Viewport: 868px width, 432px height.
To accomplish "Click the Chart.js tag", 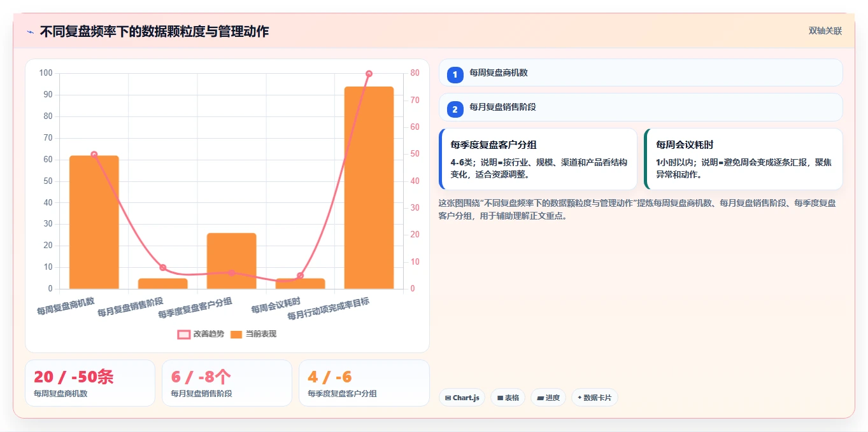I will (462, 398).
